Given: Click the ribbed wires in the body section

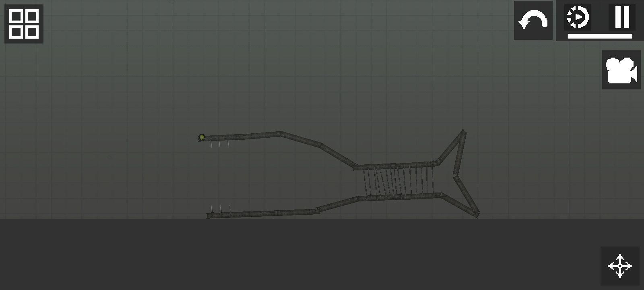Looking at the screenshot, I should [398, 181].
